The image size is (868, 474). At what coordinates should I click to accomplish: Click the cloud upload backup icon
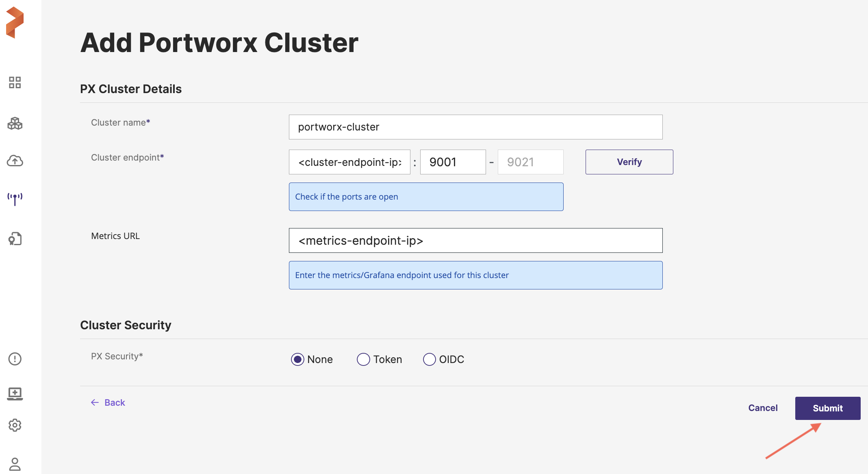pyautogui.click(x=15, y=161)
